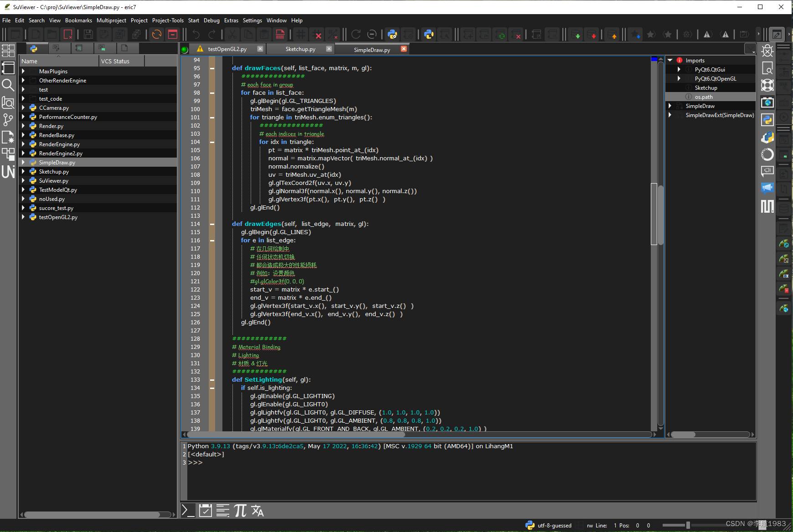Switch to the Sketchup.py tab
This screenshot has width=793, height=532.
[300, 49]
